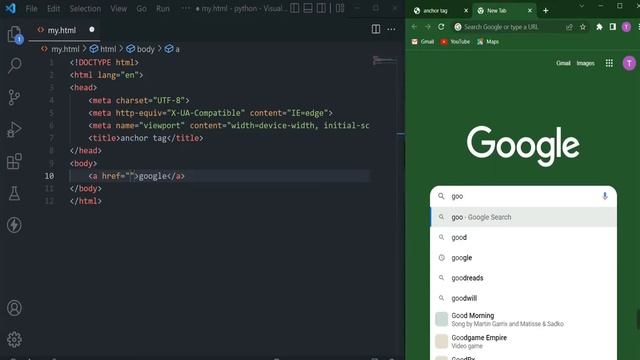
Task: Open Gmail bookmark in bookmarks bar
Action: tap(423, 42)
